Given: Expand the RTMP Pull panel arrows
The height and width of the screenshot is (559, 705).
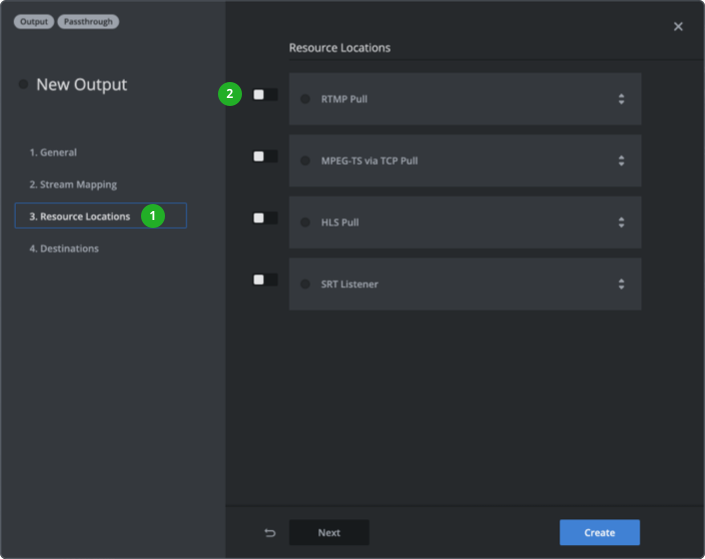Looking at the screenshot, I should [621, 99].
